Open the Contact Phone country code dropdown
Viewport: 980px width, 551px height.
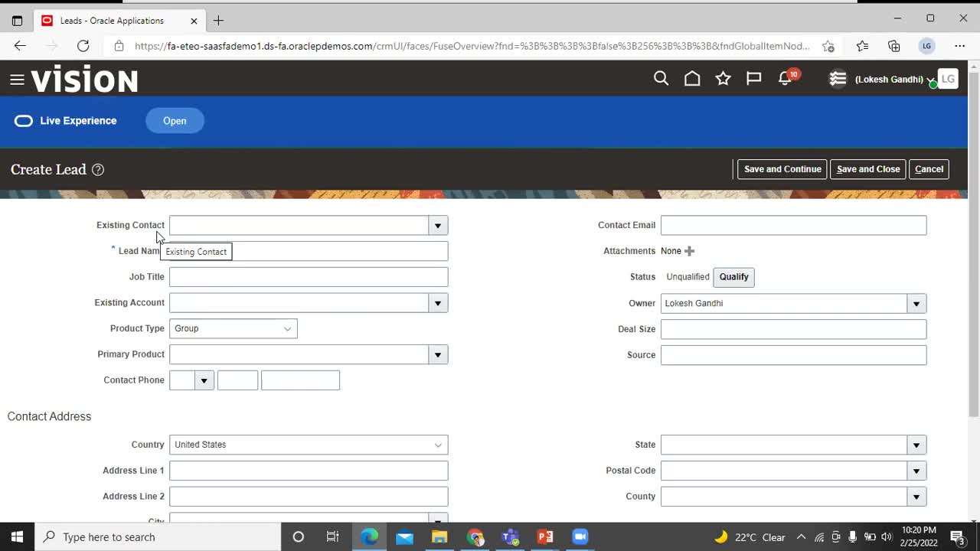204,380
